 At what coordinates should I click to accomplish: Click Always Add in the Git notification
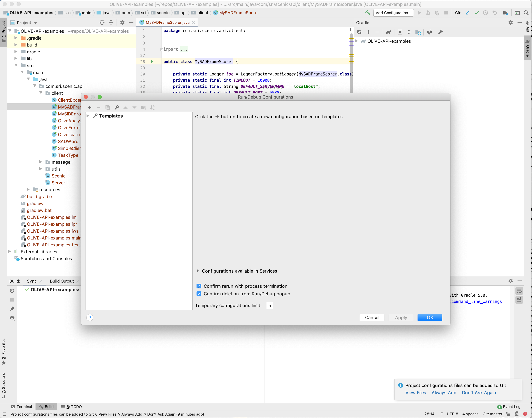tap(444, 392)
